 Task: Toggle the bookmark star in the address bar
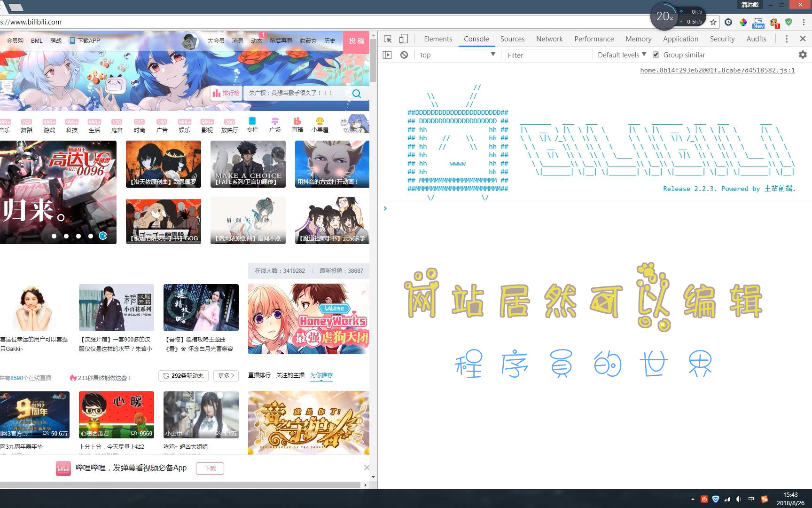click(713, 22)
